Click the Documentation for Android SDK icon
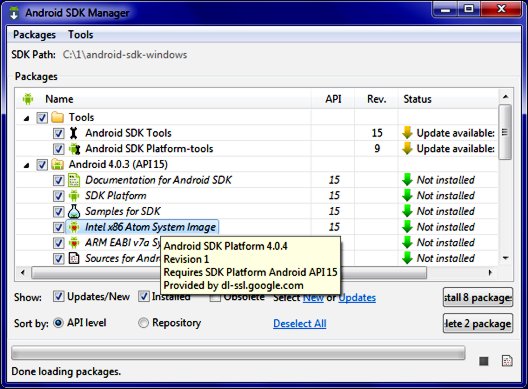The image size is (528, 389). [74, 180]
